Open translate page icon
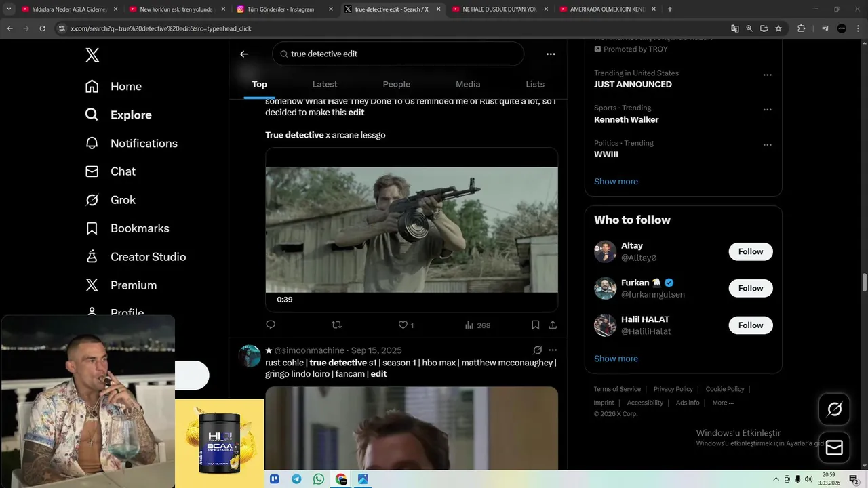 tap(735, 28)
